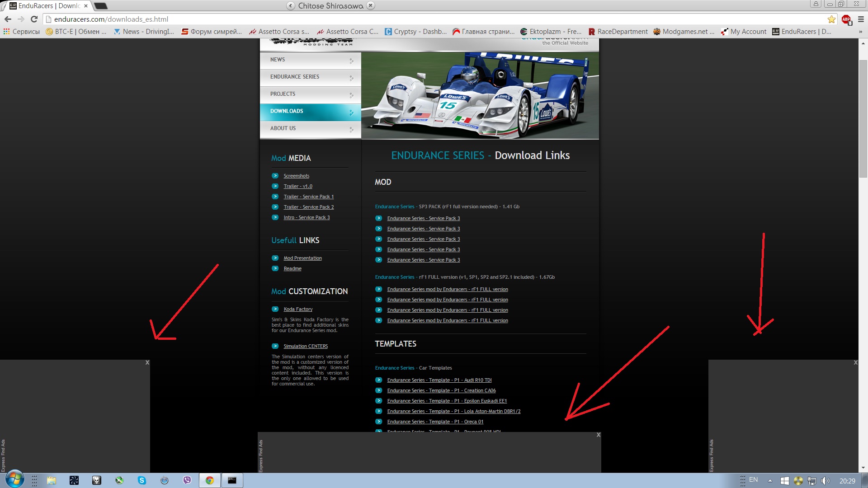Close the right side ad panel

point(855,362)
